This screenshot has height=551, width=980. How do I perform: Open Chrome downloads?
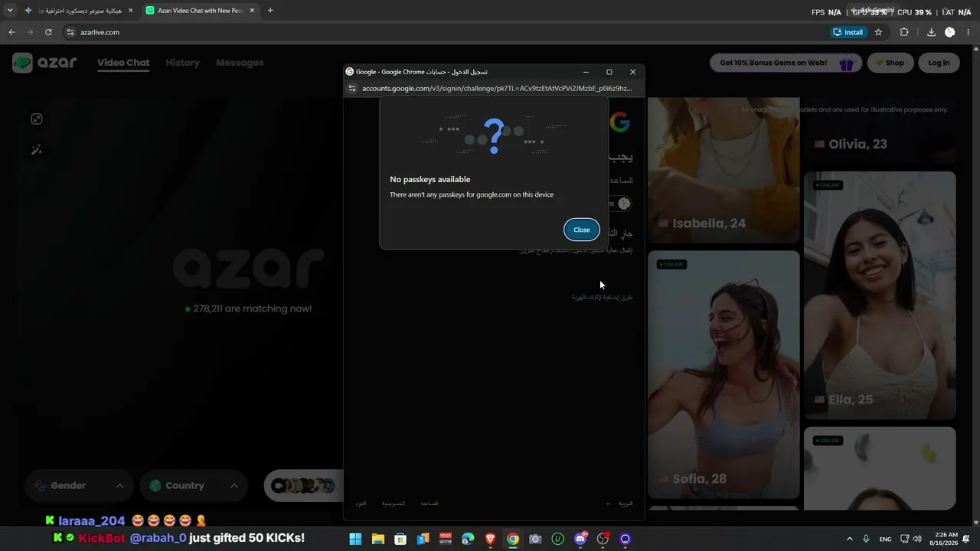[x=931, y=32]
